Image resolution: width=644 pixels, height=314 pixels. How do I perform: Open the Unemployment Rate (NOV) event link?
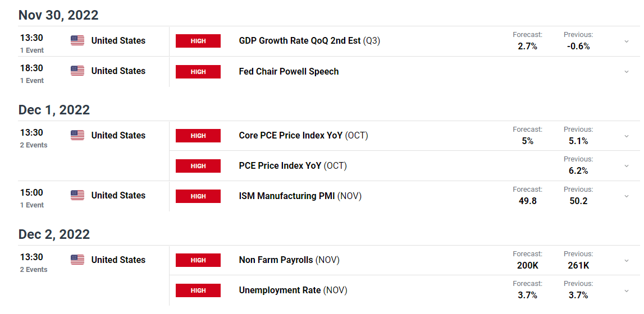click(293, 290)
